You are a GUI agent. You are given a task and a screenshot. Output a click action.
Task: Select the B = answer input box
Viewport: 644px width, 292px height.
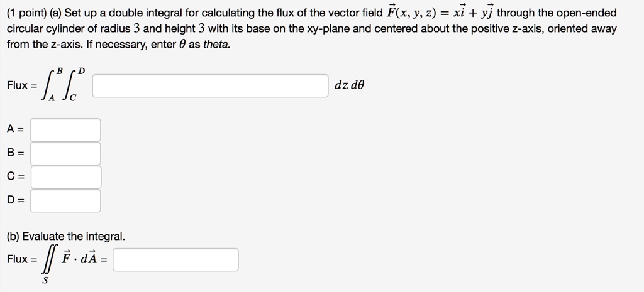tap(65, 153)
